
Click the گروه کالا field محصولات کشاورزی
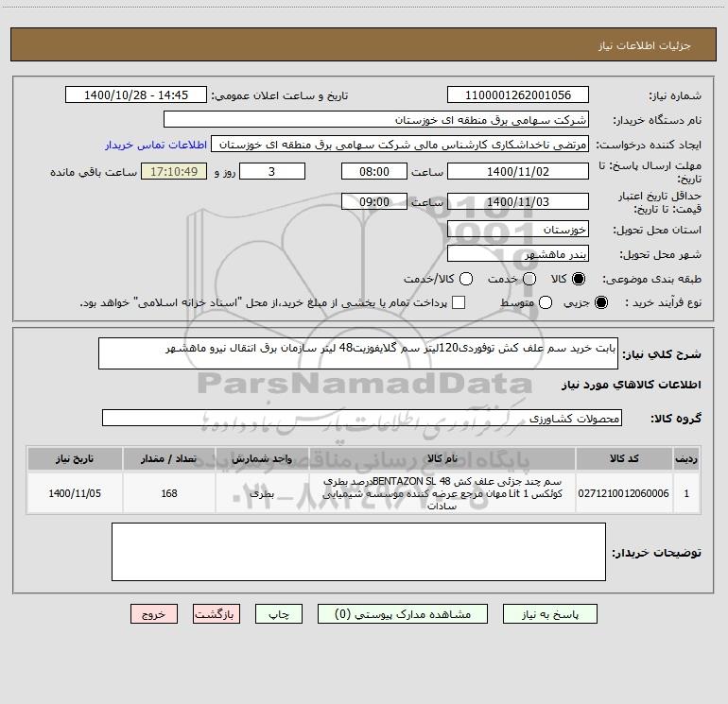[x=362, y=418]
